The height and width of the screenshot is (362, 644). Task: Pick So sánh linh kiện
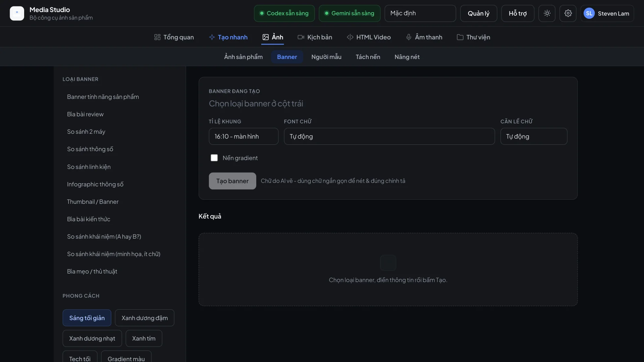click(119, 167)
